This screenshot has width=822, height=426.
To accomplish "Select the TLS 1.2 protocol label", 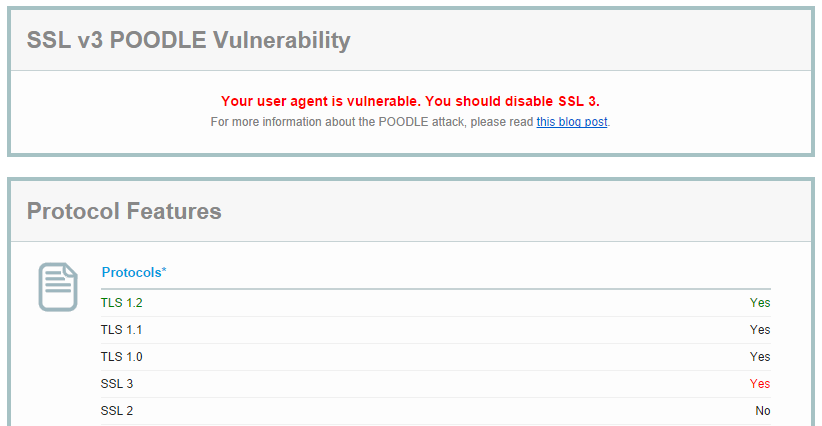I will pyautogui.click(x=115, y=303).
